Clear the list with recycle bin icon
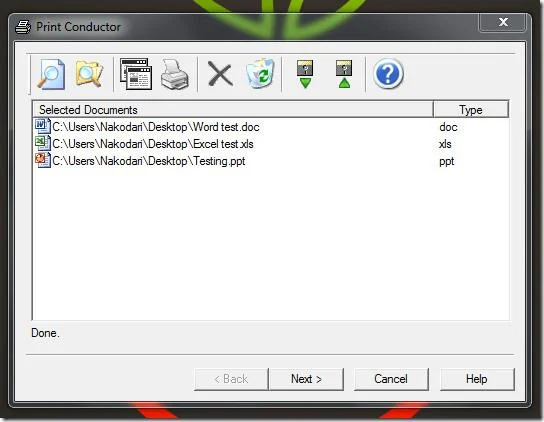The height and width of the screenshot is (422, 544). click(260, 74)
